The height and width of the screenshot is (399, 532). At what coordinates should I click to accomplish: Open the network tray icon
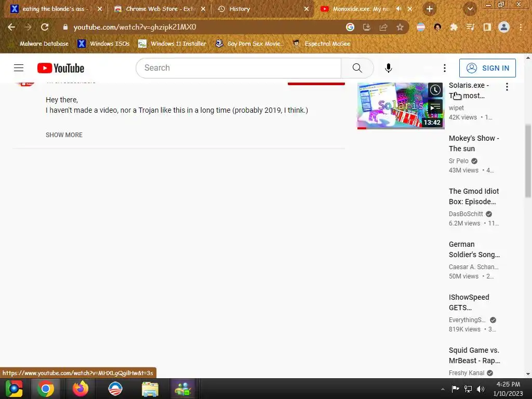tap(468, 389)
